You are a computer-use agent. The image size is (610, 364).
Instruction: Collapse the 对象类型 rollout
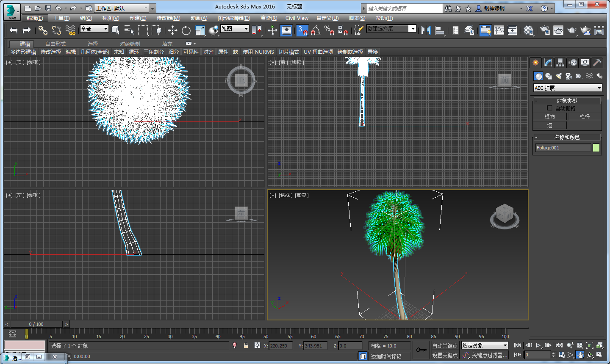567,101
